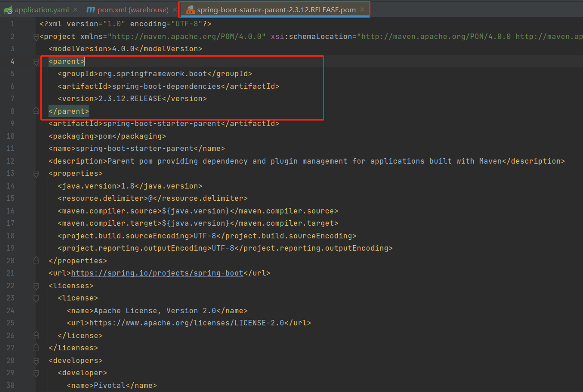Click the Maven 'm' icon on pom.xml tab
Image resolution: width=583 pixels, height=392 pixels.
[91, 10]
